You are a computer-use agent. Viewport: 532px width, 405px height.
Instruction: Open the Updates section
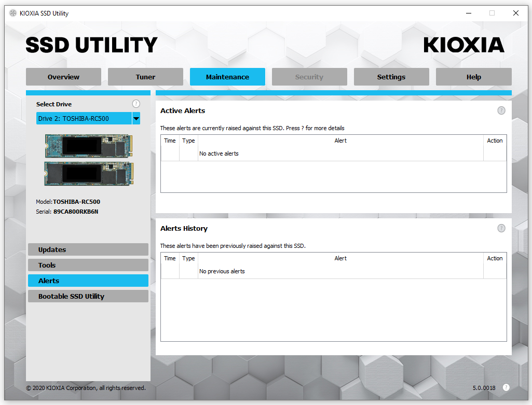88,249
